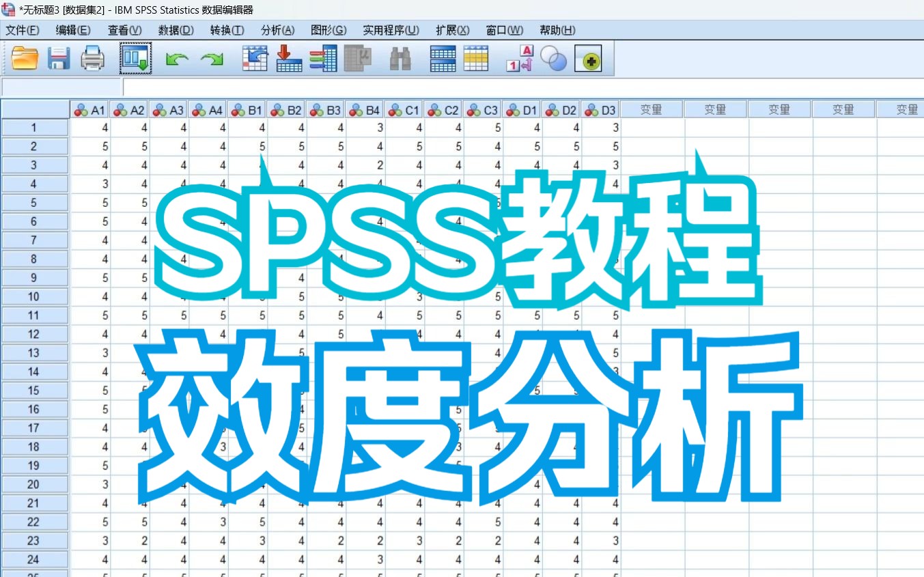Open the 帮助(H) menu

[557, 30]
